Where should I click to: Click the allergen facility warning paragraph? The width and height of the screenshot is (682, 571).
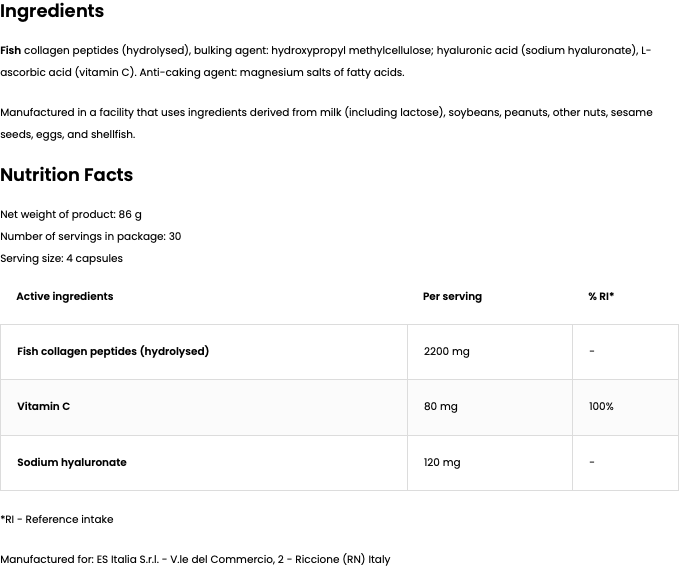pyautogui.click(x=326, y=123)
